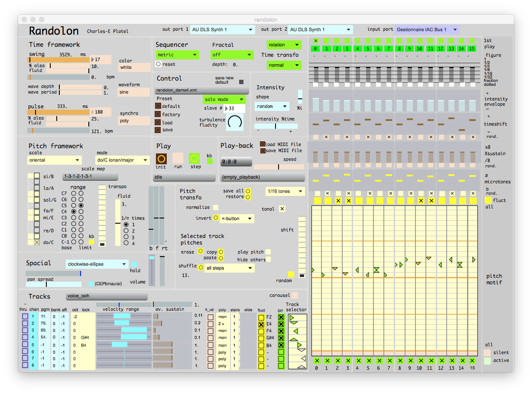Image resolution: width=532 pixels, height=394 pixels.
Task: Click the save new default button
Action: pyautogui.click(x=241, y=82)
